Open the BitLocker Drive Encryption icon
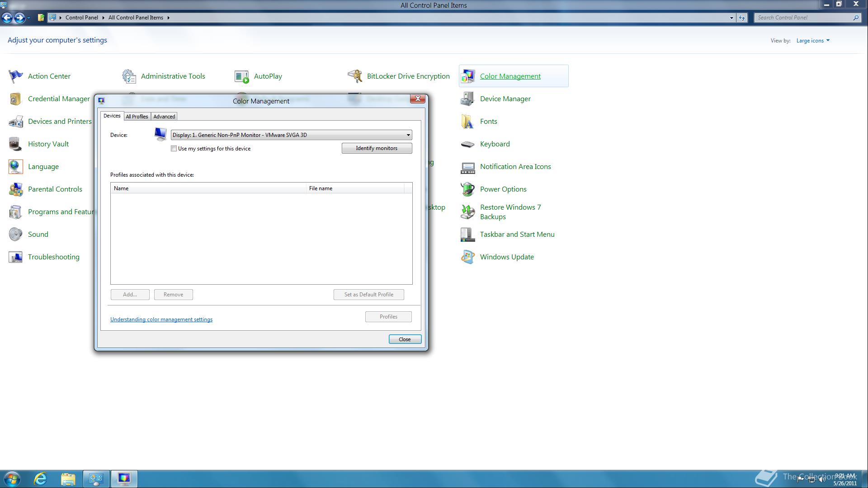Image resolution: width=868 pixels, height=488 pixels. (355, 76)
